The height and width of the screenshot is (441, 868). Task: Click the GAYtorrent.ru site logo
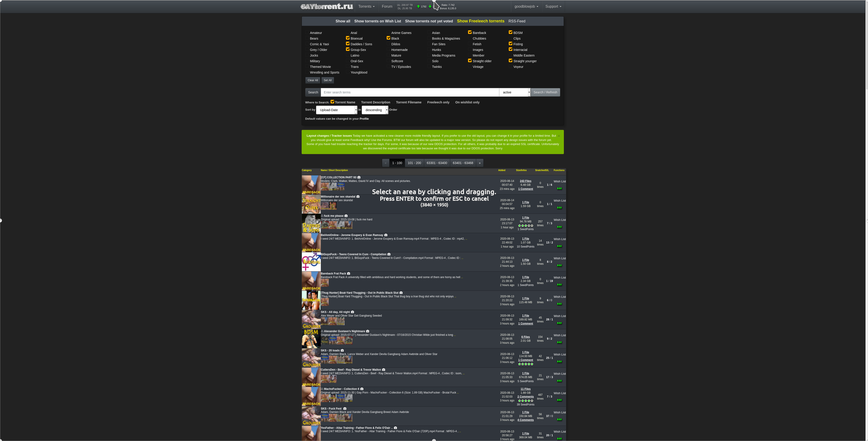coord(326,6)
